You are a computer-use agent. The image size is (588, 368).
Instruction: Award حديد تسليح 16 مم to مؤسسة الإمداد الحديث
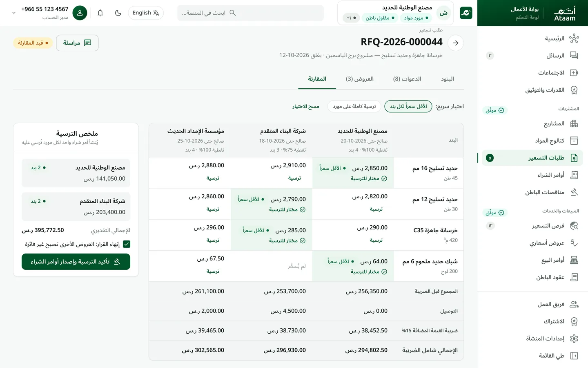point(213,178)
